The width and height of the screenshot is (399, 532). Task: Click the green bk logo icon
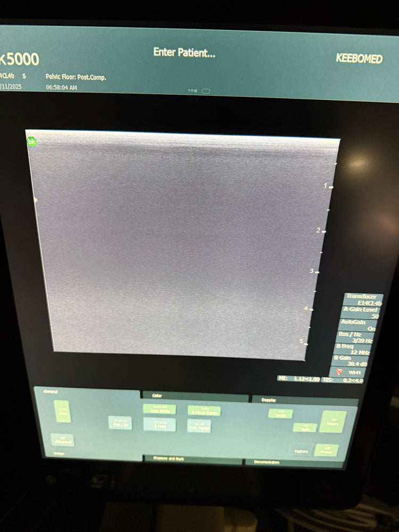click(31, 142)
